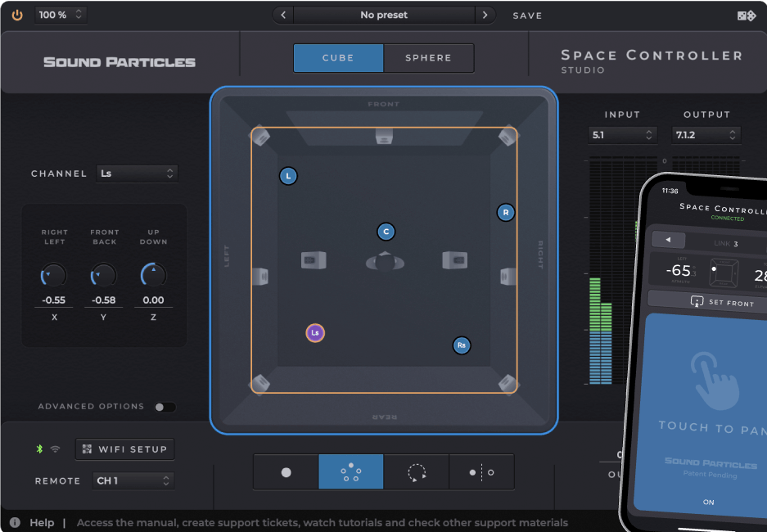
Task: Select the single source mode icon
Action: (286, 472)
